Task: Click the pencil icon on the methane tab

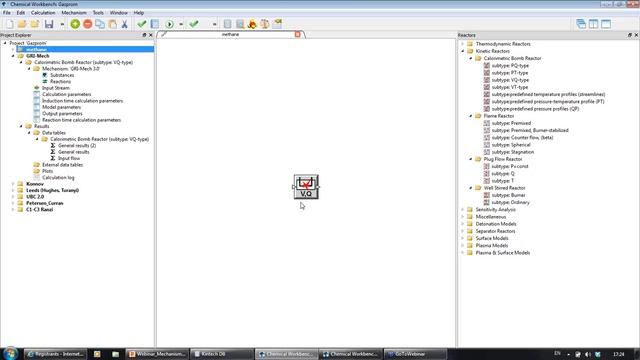Action: pyautogui.click(x=164, y=34)
